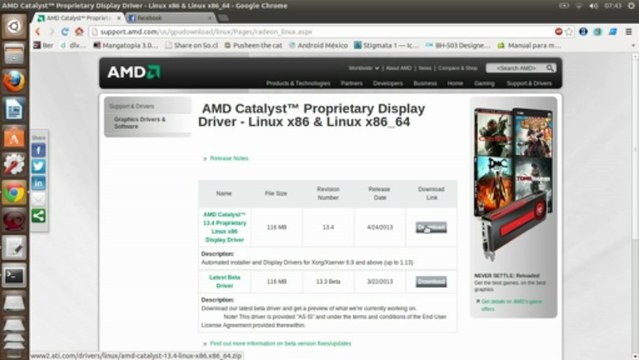
Task: Click Chrome home button
Action: [79, 31]
